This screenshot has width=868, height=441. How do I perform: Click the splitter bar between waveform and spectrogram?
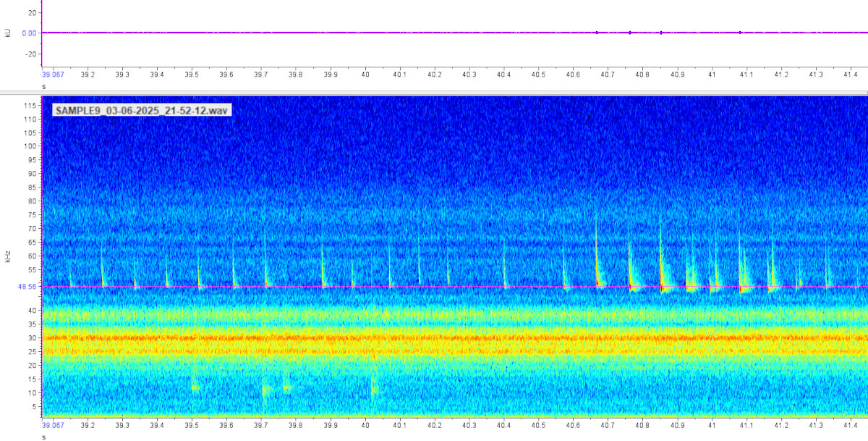(434, 92)
